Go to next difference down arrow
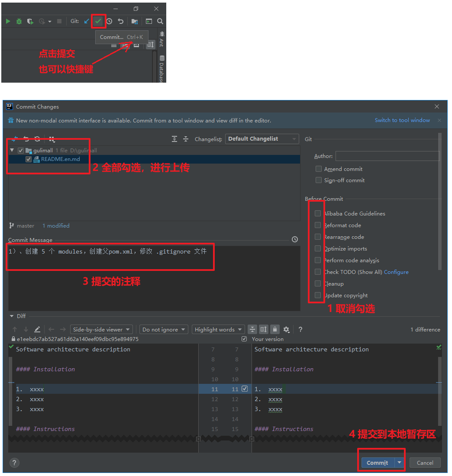The width and height of the screenshot is (452, 476). [26, 329]
